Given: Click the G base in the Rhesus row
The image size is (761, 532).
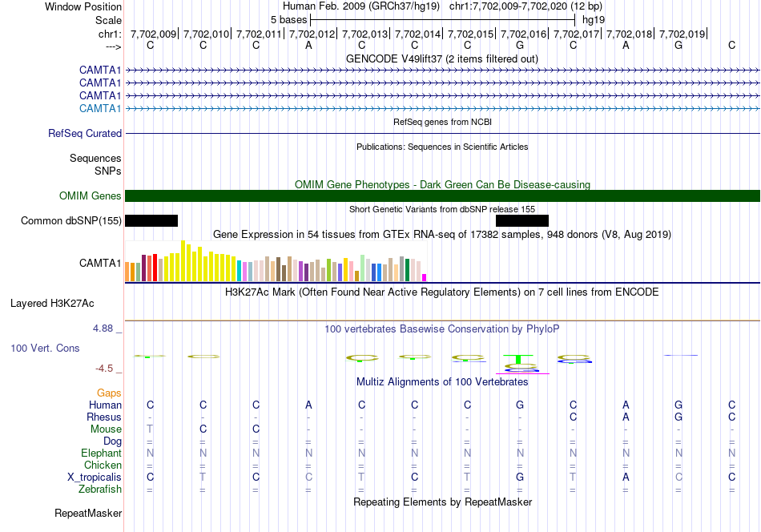Looking at the screenshot, I should [678, 417].
